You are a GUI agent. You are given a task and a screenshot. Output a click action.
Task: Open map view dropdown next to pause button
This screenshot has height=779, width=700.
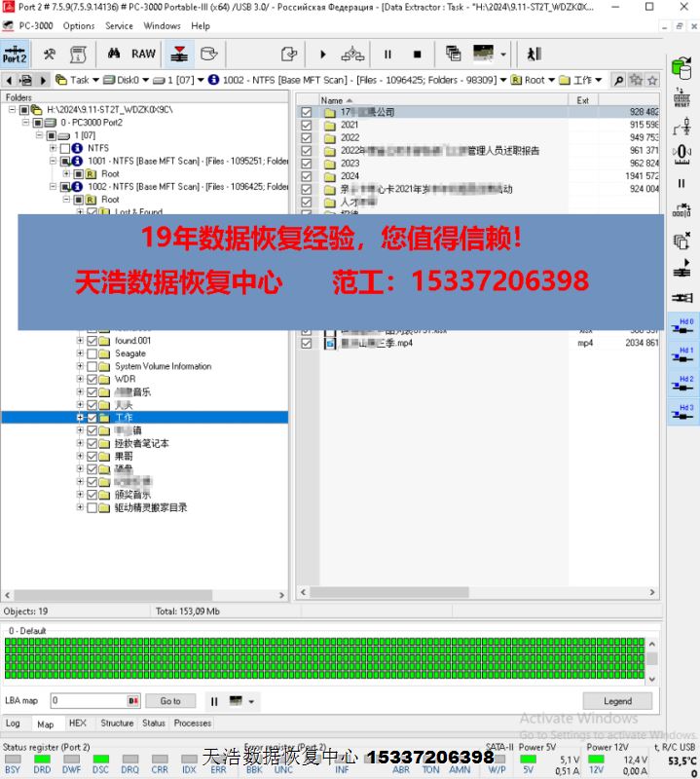(241, 701)
